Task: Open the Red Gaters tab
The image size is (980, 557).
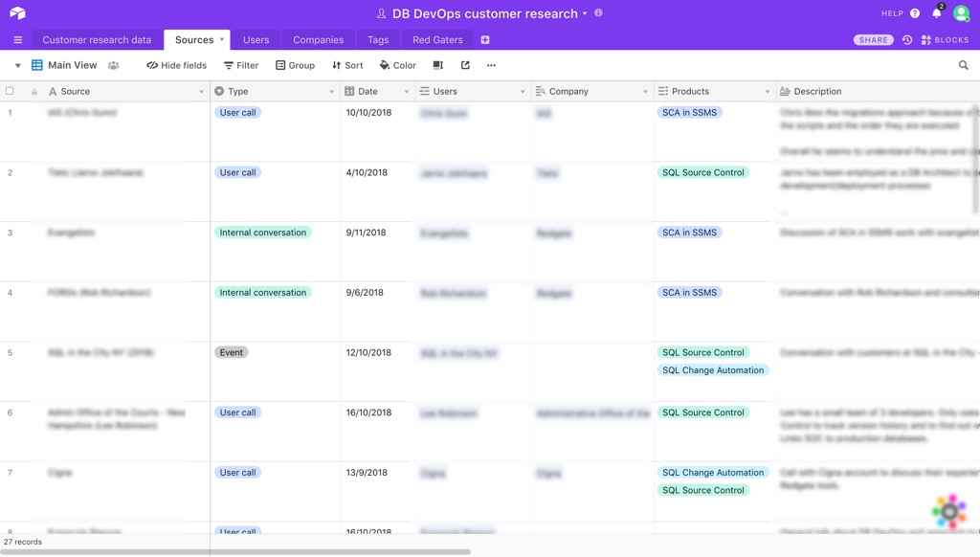Action: point(437,40)
